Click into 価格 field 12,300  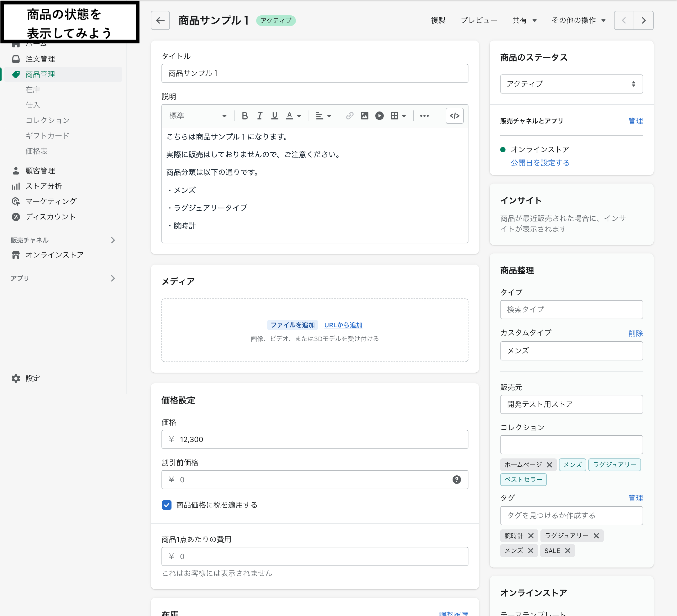(x=315, y=439)
